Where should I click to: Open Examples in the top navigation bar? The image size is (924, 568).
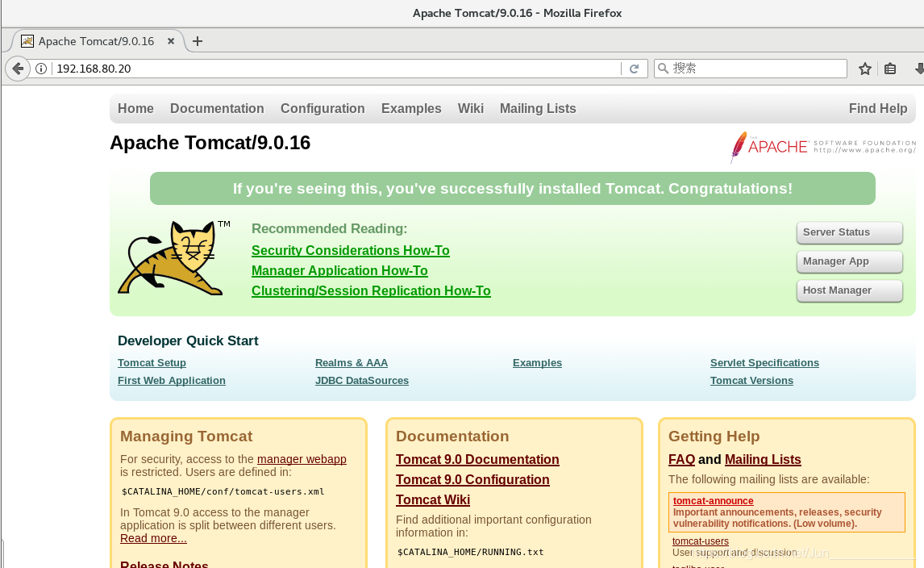click(411, 109)
